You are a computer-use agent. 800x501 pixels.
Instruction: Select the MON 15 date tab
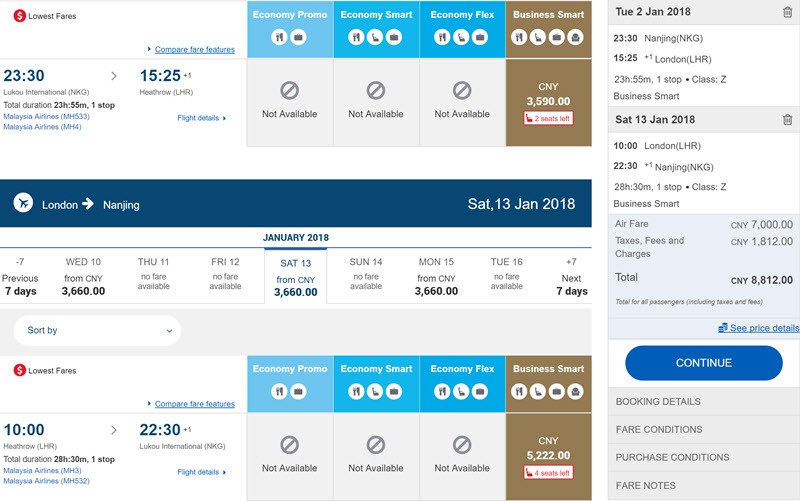436,276
